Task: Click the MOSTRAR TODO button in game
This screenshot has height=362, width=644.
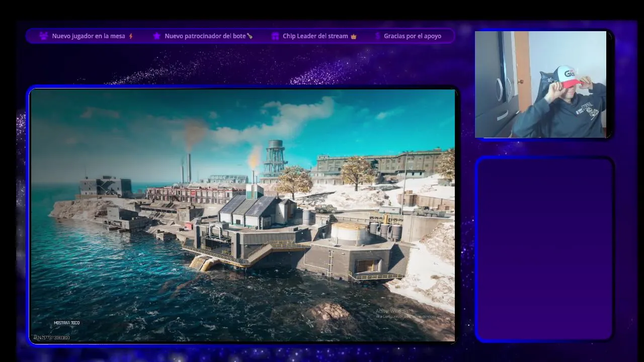Action: pos(67,323)
